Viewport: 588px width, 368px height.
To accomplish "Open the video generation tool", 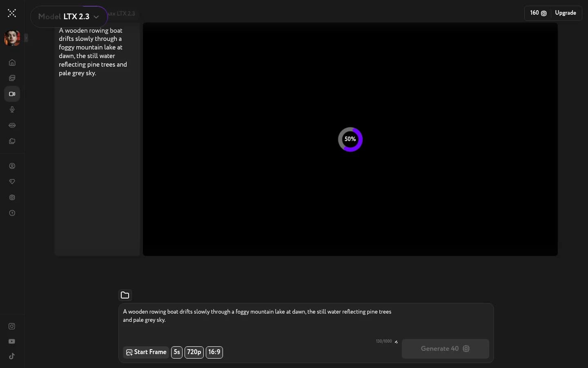I will [x=12, y=94].
